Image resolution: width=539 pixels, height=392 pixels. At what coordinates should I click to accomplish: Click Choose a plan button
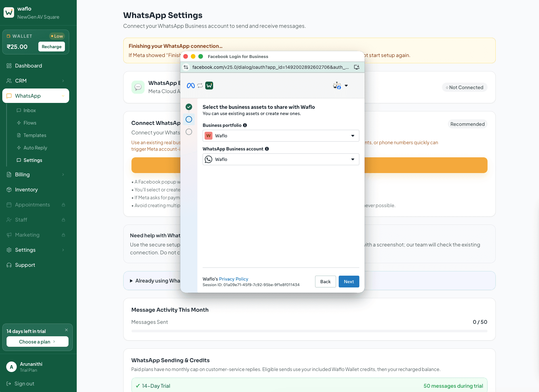point(37,342)
